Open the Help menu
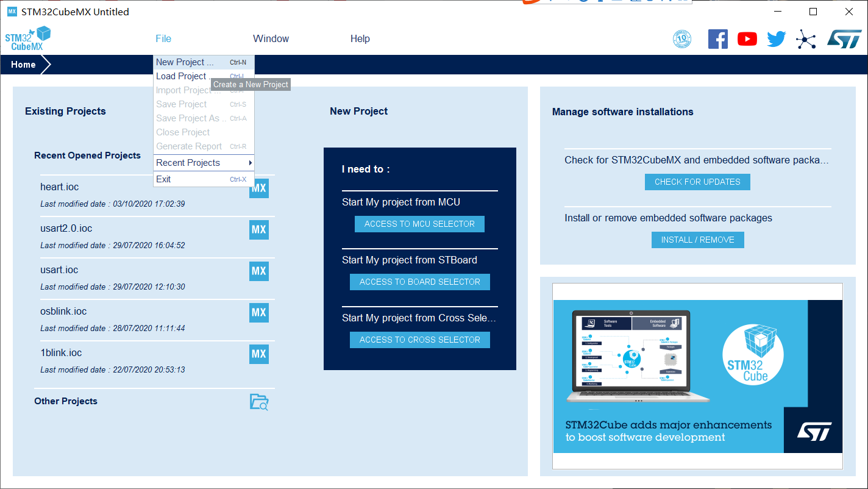 coord(360,38)
